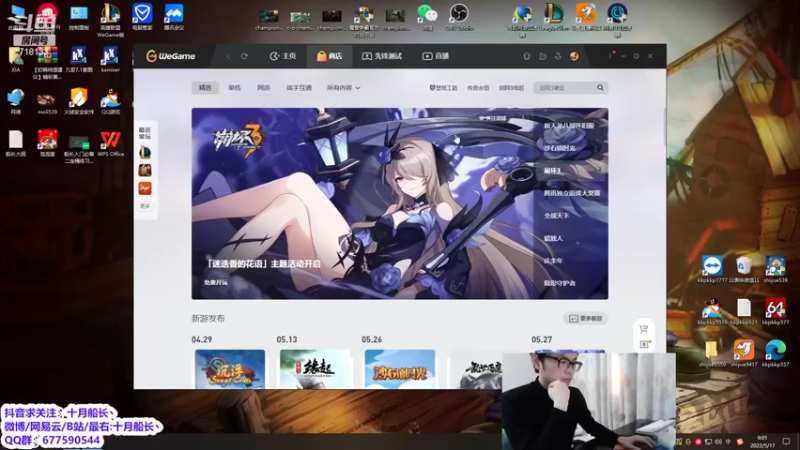Click the third quick link beside search box
This screenshot has height=450, width=800.
(512, 88)
